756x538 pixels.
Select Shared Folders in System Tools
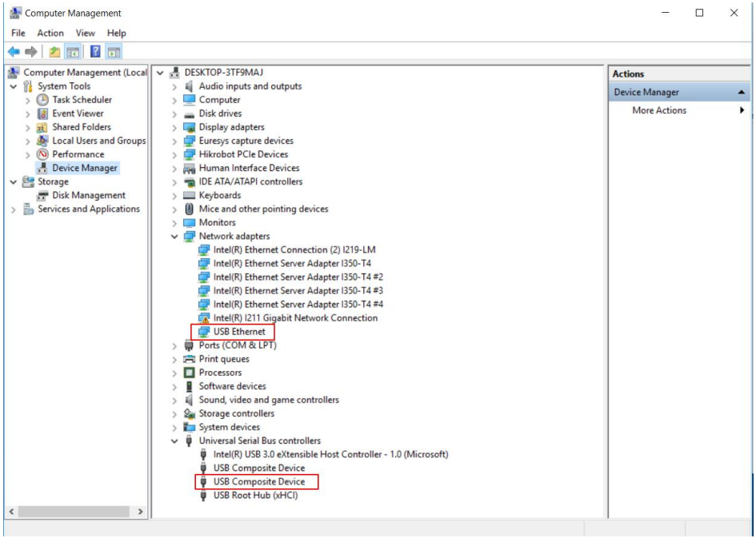click(x=82, y=127)
